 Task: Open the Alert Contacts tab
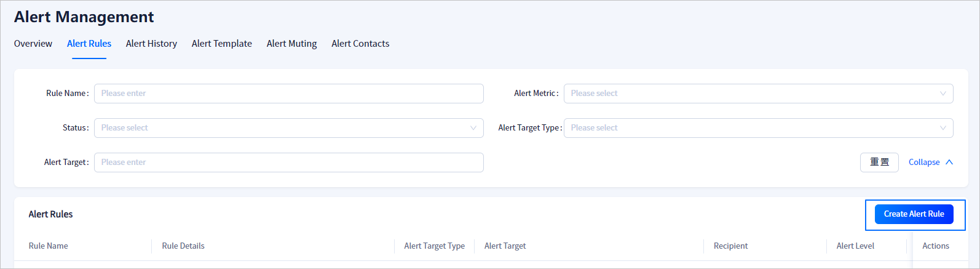tap(360, 44)
